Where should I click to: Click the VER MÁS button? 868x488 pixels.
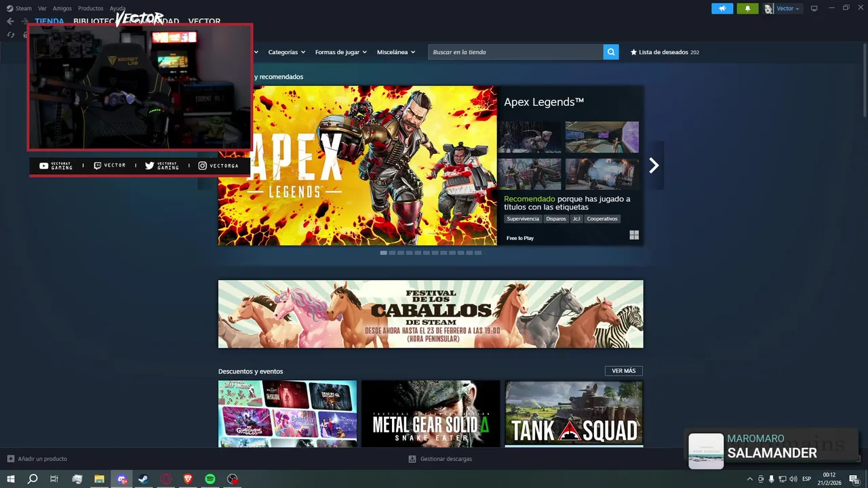coord(624,371)
